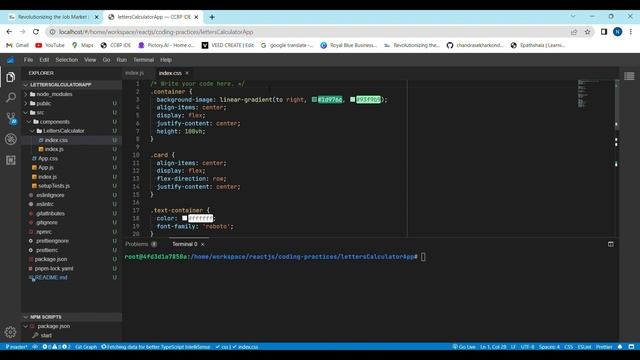Viewport: 640px width, 360px height.
Task: Open the google translate bookmark
Action: 287,45
